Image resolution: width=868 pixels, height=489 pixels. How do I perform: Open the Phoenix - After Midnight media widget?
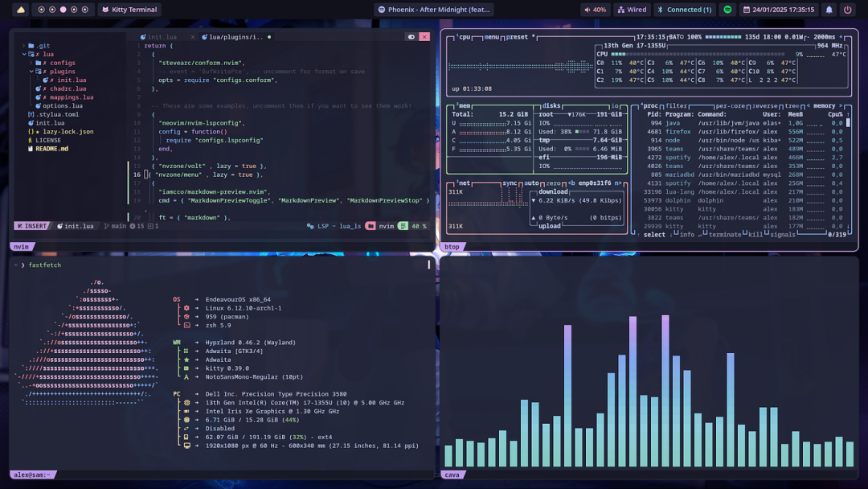tap(433, 10)
